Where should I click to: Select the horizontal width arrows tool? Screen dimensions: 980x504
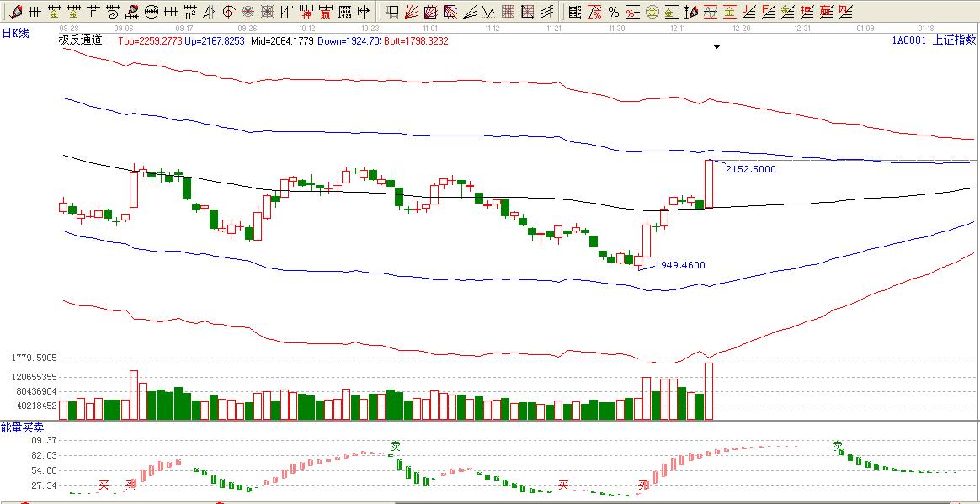click(364, 12)
